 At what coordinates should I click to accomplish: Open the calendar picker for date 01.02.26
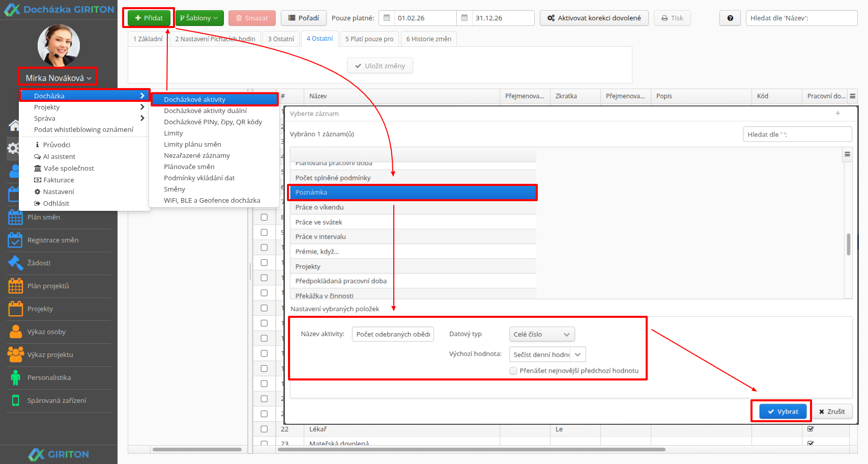[387, 18]
